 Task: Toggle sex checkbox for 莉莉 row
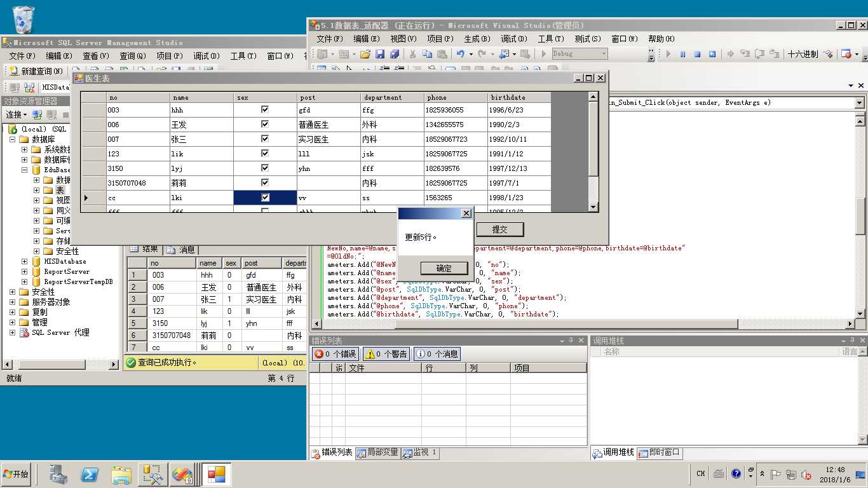pyautogui.click(x=265, y=183)
